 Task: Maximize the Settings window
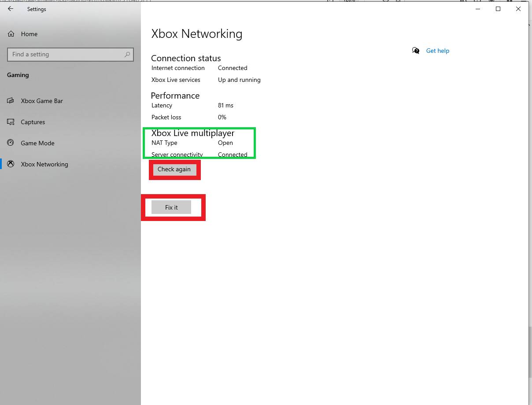coord(498,9)
